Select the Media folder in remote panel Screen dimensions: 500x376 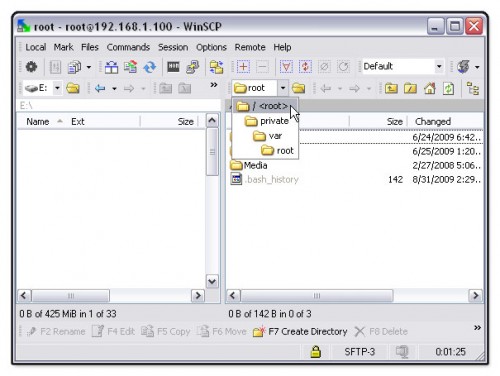(x=249, y=165)
